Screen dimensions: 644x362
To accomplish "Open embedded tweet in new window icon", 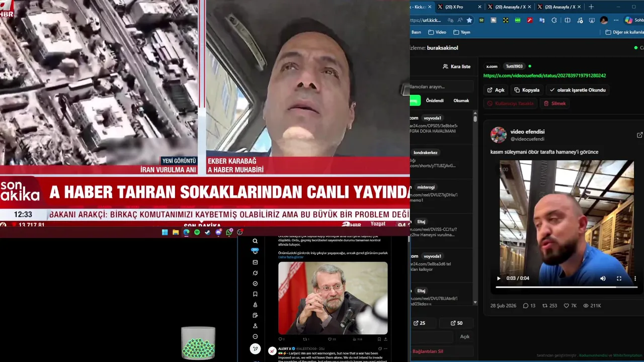I will point(639,135).
